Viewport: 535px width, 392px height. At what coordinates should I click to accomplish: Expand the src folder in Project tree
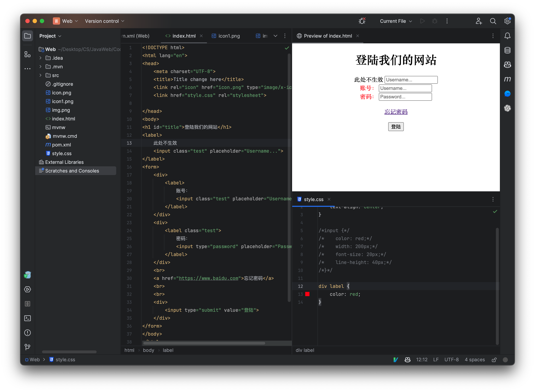(40, 75)
